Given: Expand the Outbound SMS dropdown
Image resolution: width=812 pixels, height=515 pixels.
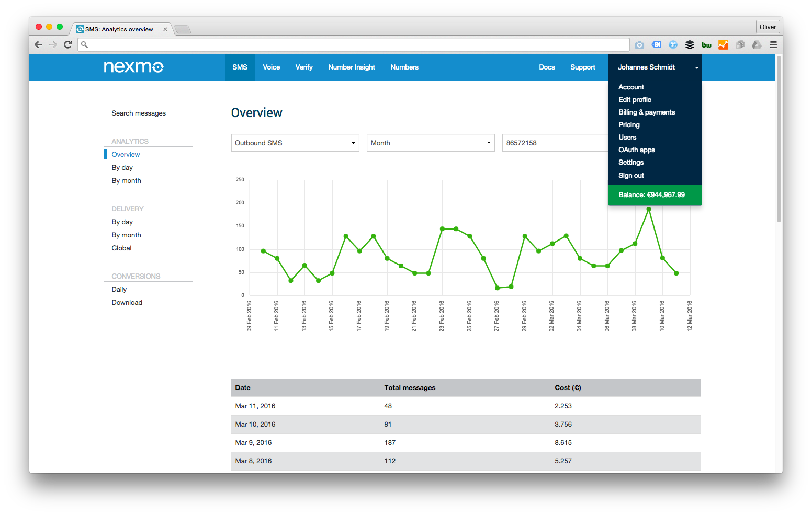Looking at the screenshot, I should 295,143.
